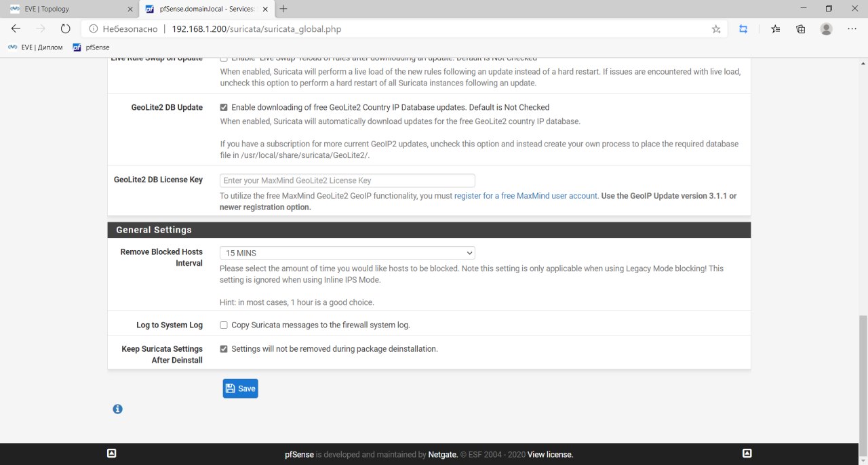Open the Remove Blocked Hosts Interval dropdown

(x=347, y=253)
